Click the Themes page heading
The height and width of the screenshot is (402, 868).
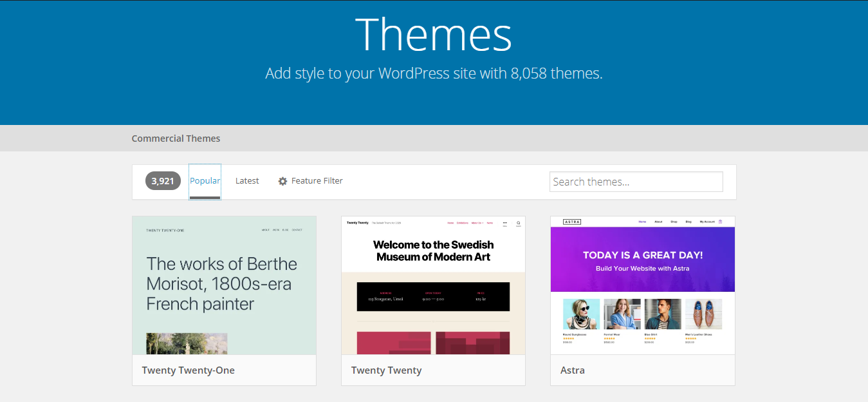tap(434, 34)
